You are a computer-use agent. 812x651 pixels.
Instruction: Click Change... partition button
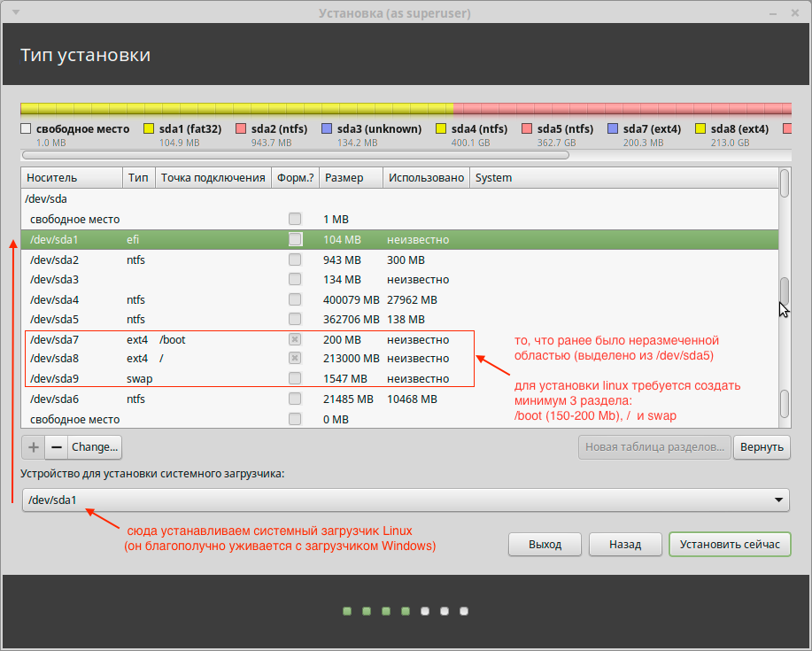click(x=95, y=447)
